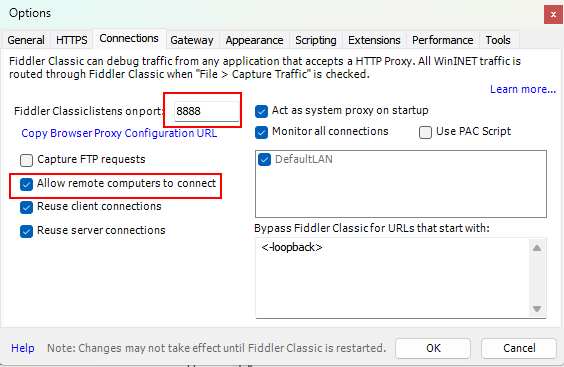Screen dimensions: 564x367
Task: Open the Extensions tab
Action: point(374,40)
